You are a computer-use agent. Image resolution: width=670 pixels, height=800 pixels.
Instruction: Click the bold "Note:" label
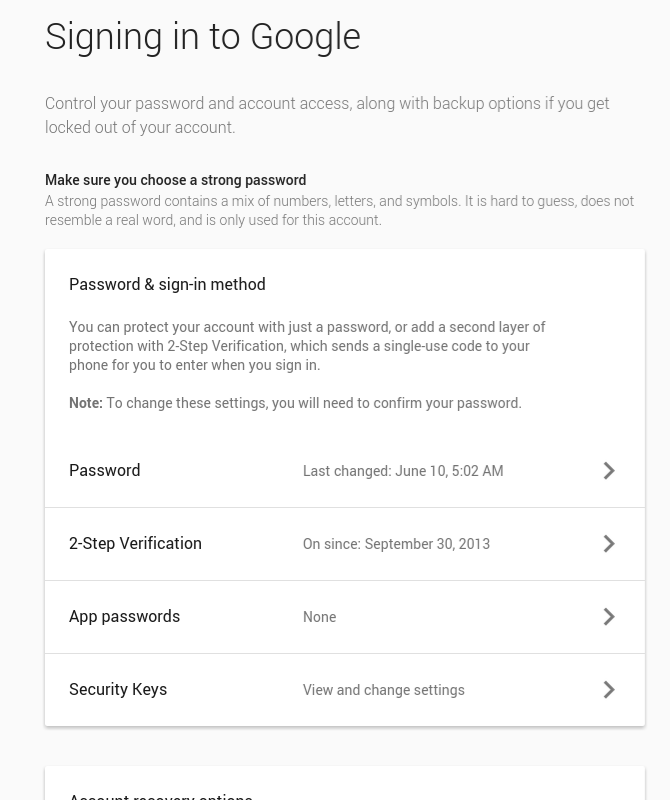pyautogui.click(x=86, y=403)
